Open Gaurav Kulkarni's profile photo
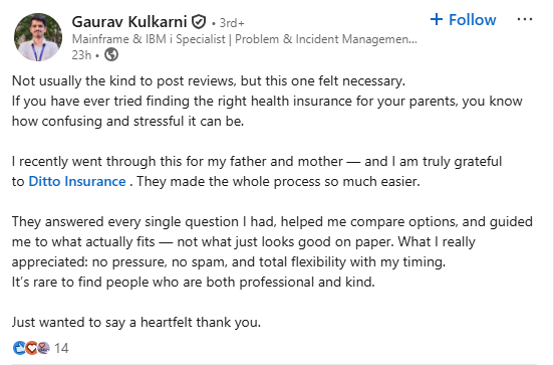Image resolution: width=554 pixels, height=365 pixels. [x=38, y=37]
